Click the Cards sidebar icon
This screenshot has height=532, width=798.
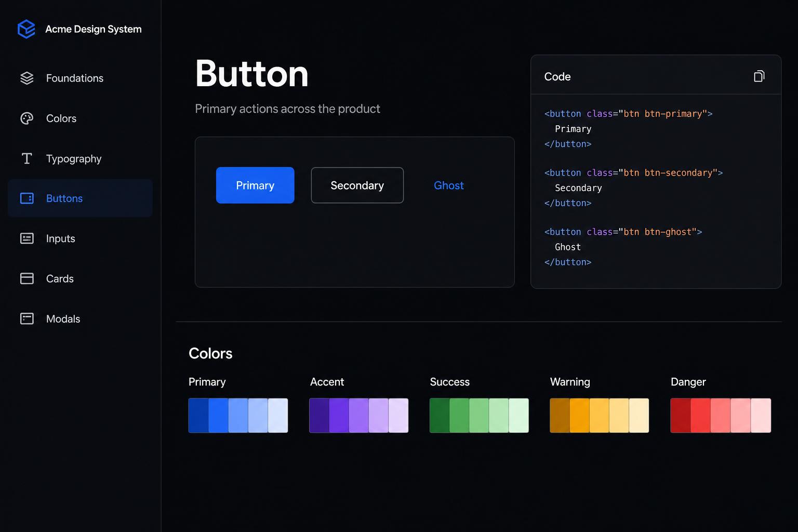point(26,278)
